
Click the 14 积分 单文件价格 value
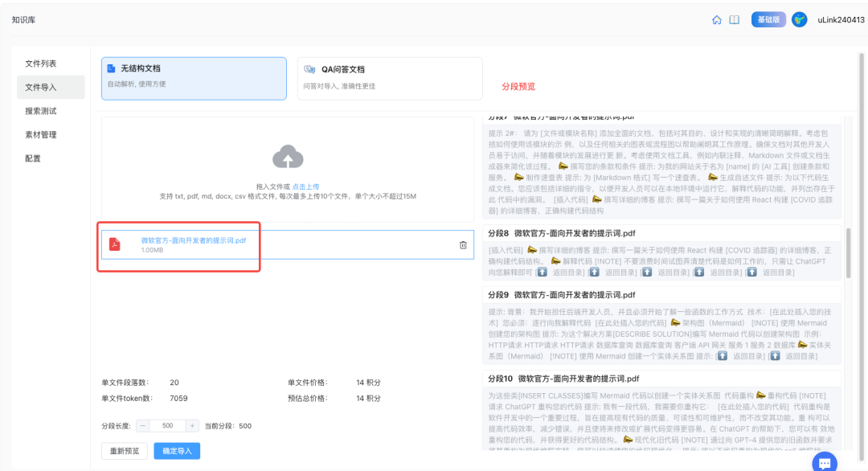tap(368, 383)
